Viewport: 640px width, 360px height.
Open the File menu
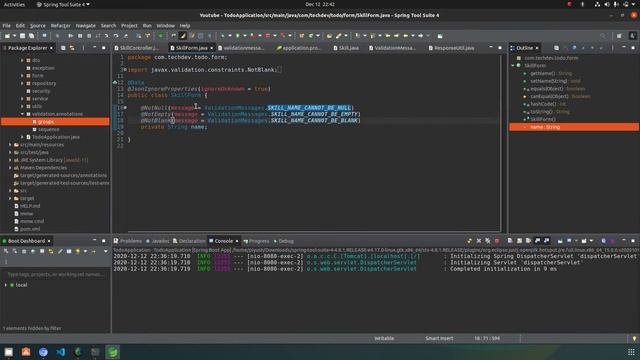[x=7, y=25]
